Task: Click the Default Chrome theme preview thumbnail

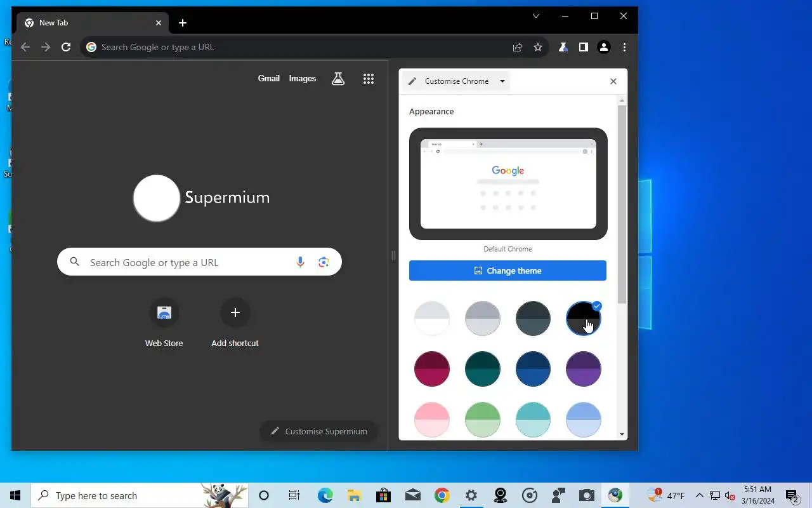Action: coord(508,184)
